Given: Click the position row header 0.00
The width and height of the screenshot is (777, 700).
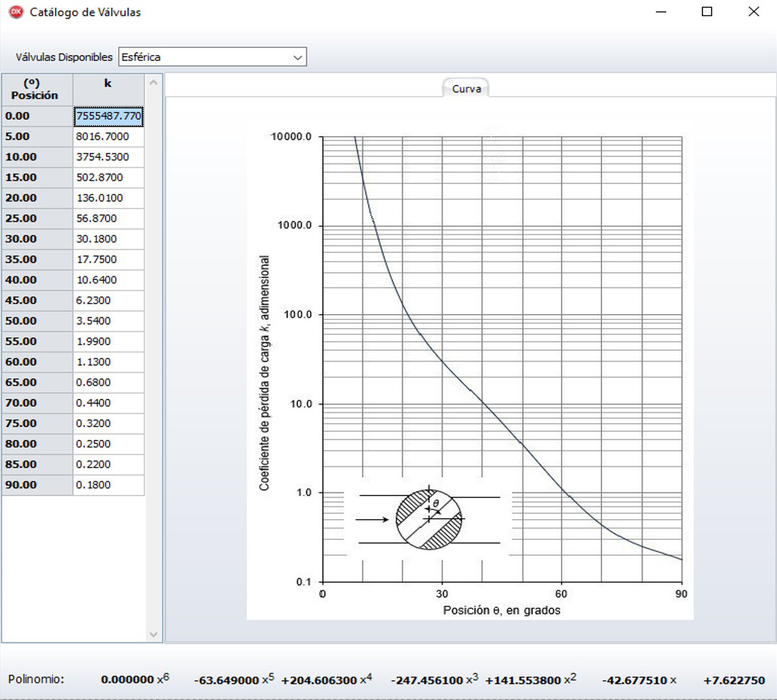Looking at the screenshot, I should [37, 116].
